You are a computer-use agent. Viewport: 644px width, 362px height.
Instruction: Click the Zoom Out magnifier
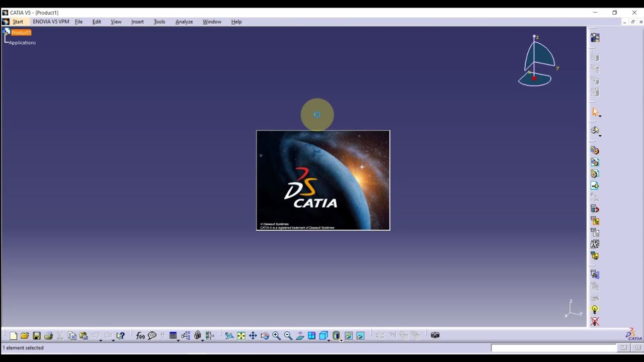tap(288, 336)
